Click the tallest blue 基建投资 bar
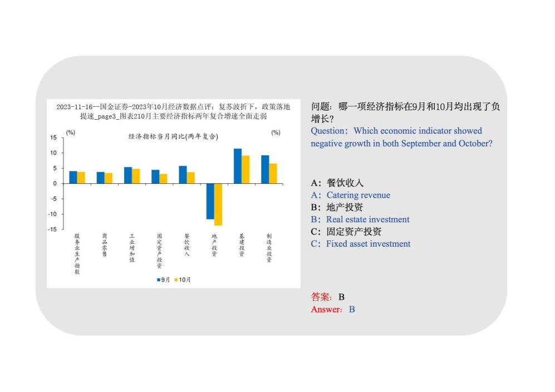The height and width of the screenshot is (392, 555). click(x=238, y=166)
